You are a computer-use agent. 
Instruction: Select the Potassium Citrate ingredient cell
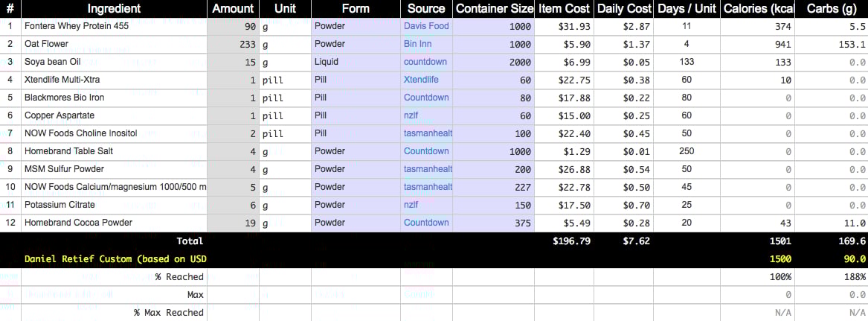114,205
